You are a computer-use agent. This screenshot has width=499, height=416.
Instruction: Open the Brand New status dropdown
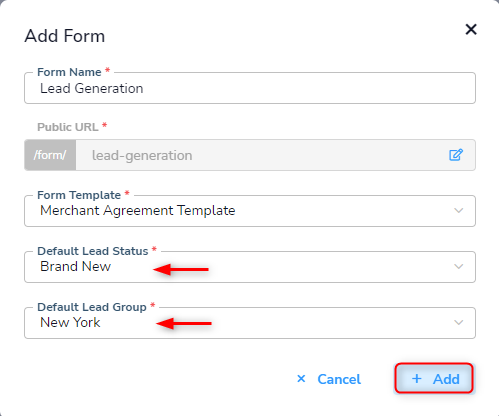click(250, 267)
